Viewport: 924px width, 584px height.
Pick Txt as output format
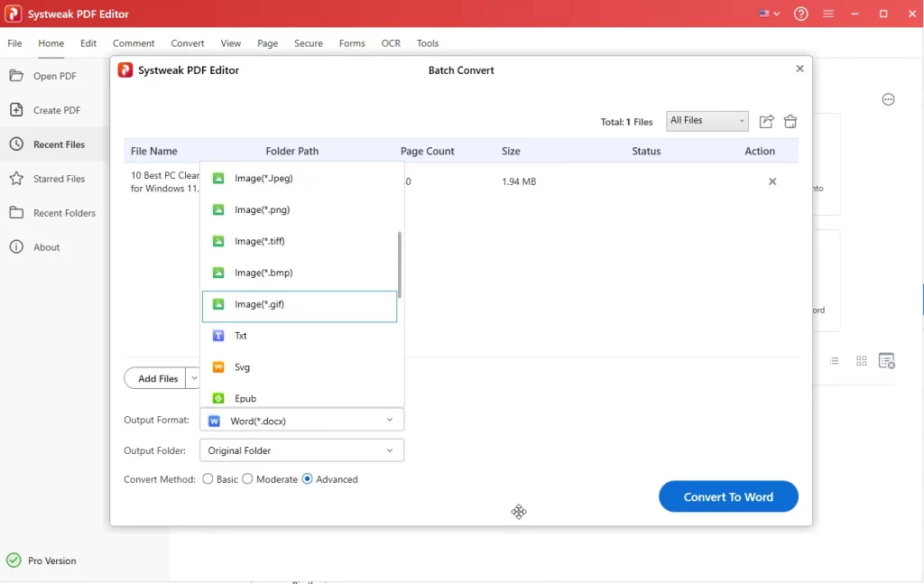(x=300, y=336)
